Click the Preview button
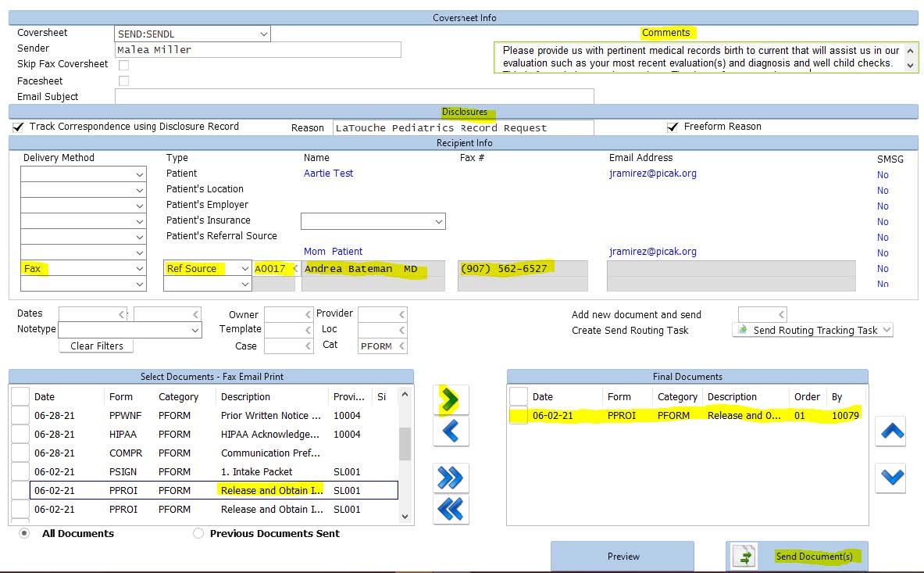Viewport: 924px width, 573px height. pyautogui.click(x=623, y=557)
